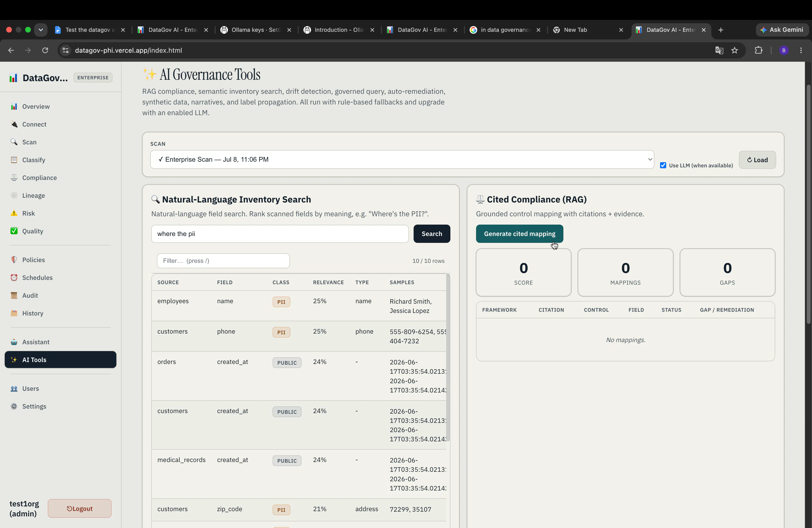The height and width of the screenshot is (528, 812).
Task: Click Generate cited mapping button
Action: click(519, 234)
